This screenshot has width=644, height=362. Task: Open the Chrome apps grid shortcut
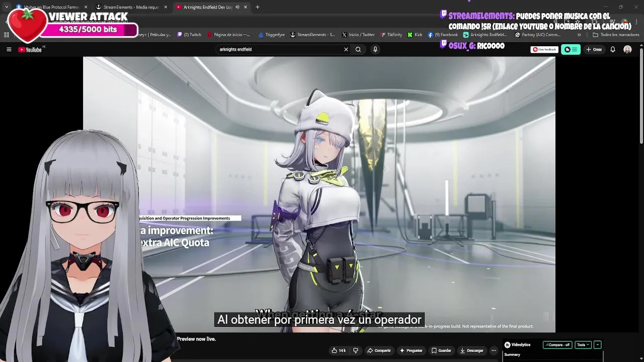click(x=7, y=35)
